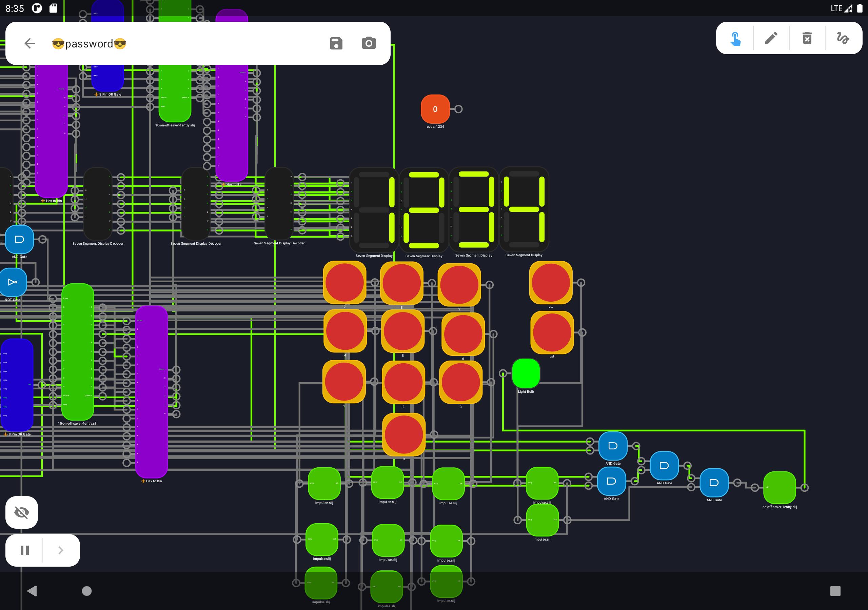
Task: Toggle the crossed-eye visibility button
Action: tap(22, 512)
